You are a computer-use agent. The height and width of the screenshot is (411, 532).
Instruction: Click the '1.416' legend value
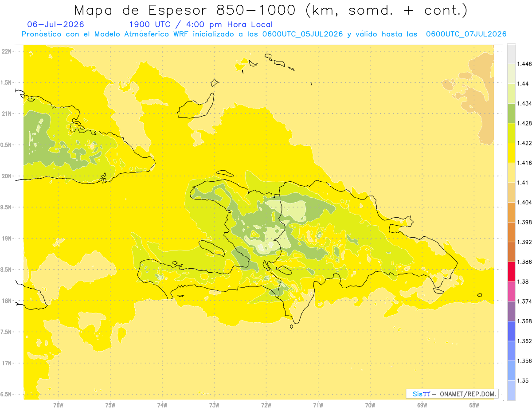524,163
